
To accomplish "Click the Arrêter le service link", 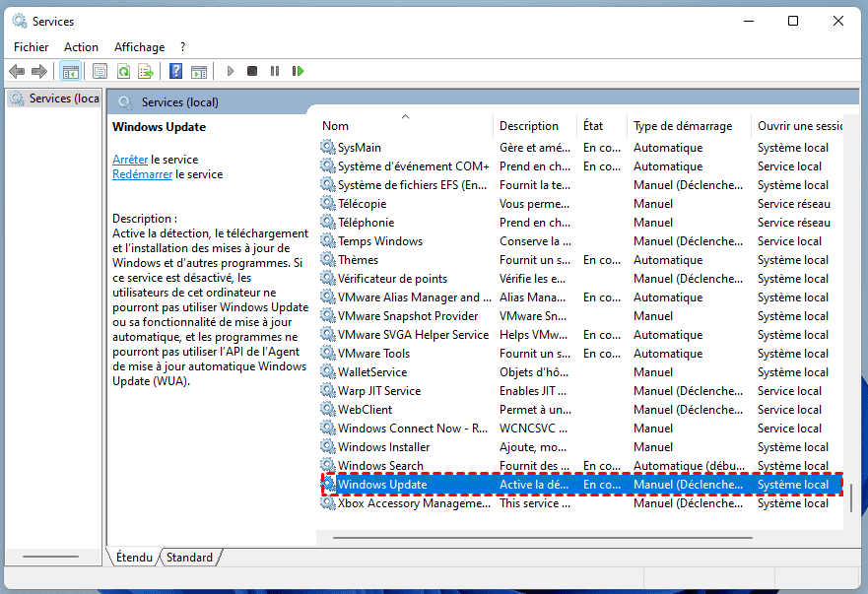I will coord(130,159).
